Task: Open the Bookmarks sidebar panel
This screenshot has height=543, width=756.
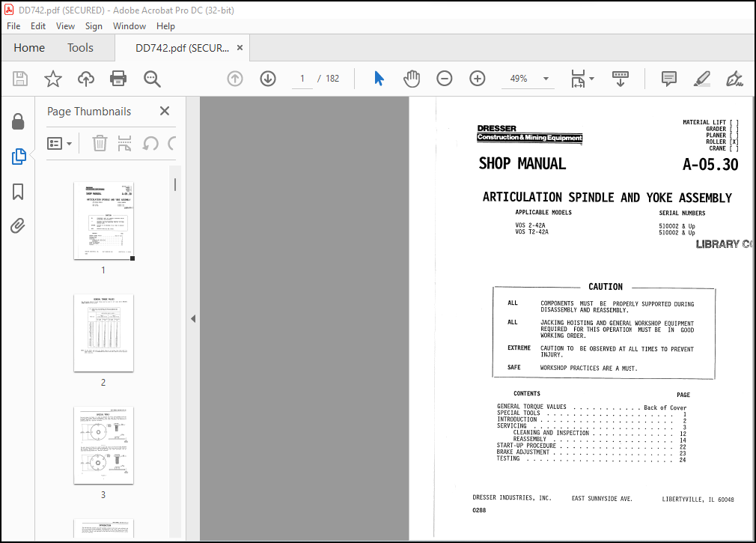Action: click(18, 192)
